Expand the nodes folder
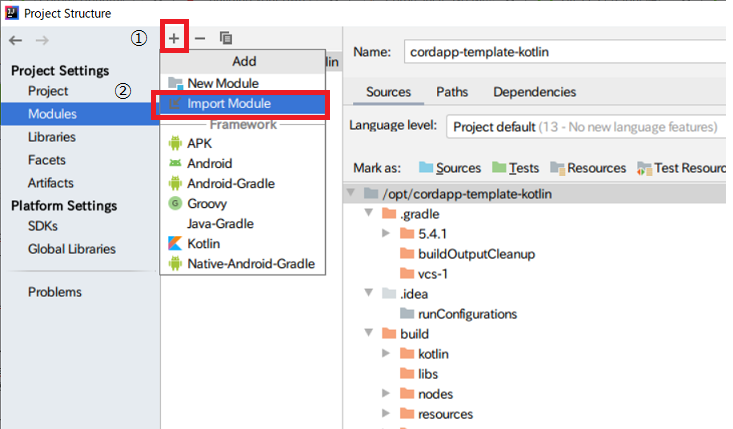 (386, 393)
